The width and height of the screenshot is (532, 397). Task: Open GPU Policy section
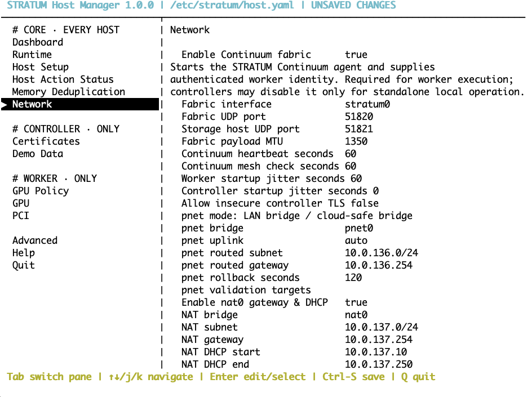tap(41, 191)
